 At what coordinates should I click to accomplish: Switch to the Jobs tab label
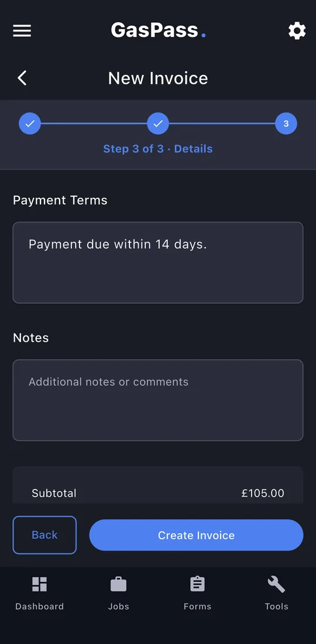[119, 607]
